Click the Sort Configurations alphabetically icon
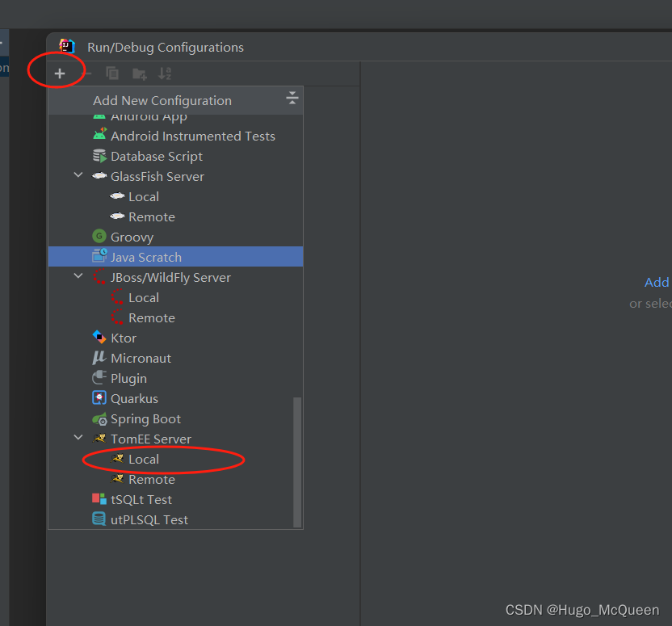Viewport: 672px width, 626px height. pos(165,74)
